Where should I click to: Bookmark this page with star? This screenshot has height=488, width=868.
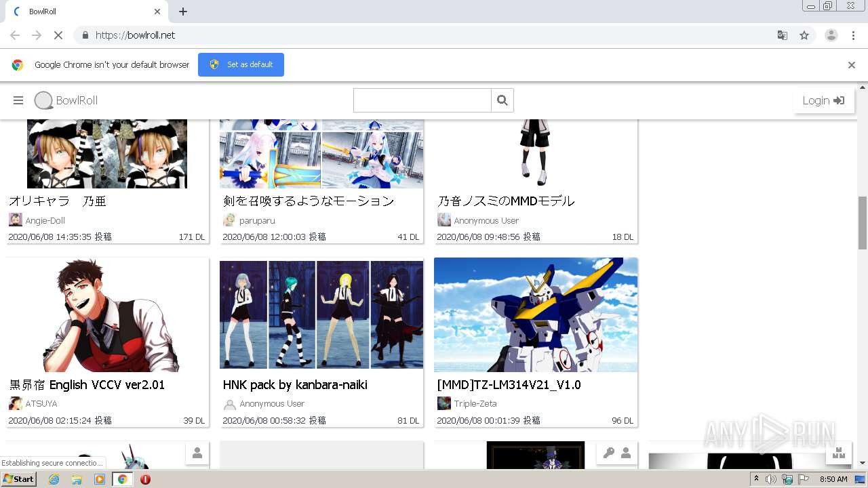pyautogui.click(x=804, y=35)
